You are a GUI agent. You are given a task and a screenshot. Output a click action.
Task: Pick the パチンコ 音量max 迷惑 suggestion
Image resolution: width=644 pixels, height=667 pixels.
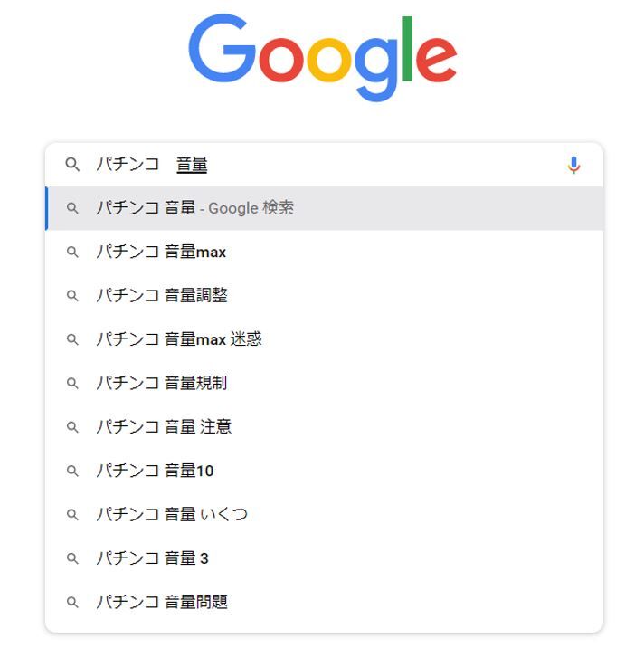click(179, 339)
